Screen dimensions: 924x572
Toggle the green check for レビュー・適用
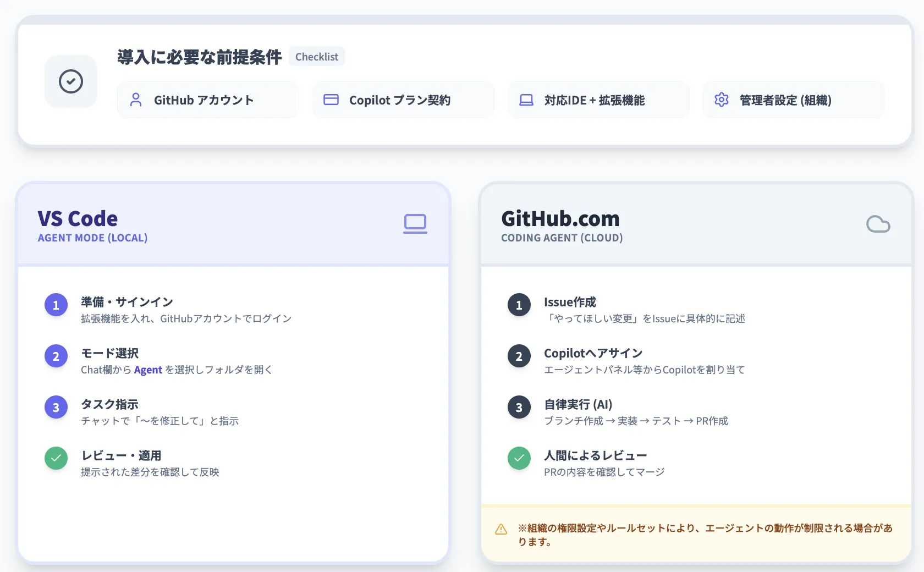[x=56, y=458]
